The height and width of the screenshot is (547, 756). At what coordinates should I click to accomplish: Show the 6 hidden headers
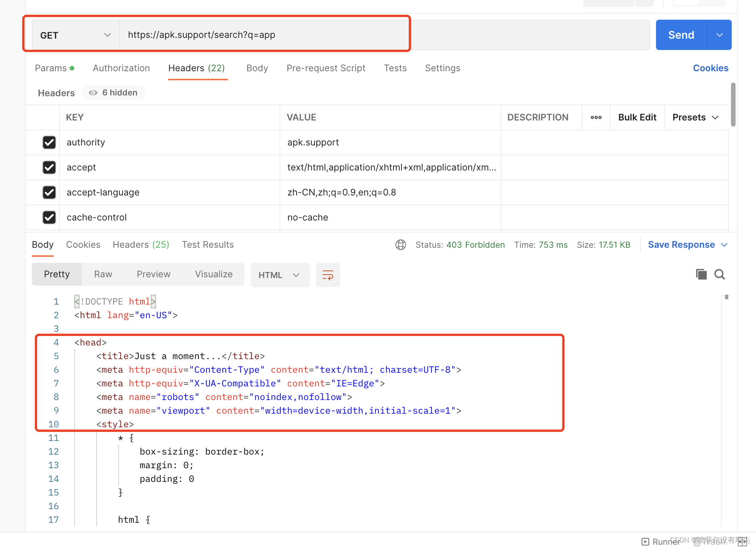pyautogui.click(x=113, y=93)
